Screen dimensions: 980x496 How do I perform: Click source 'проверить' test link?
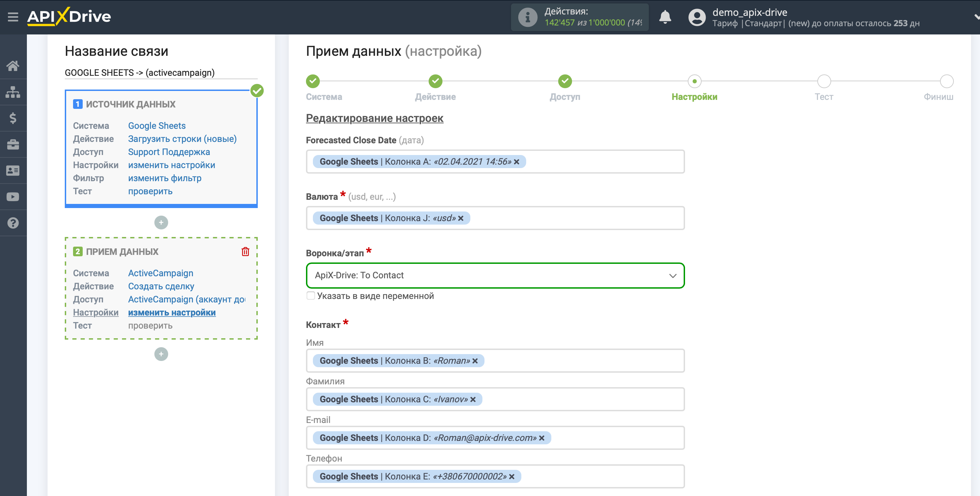pyautogui.click(x=150, y=191)
